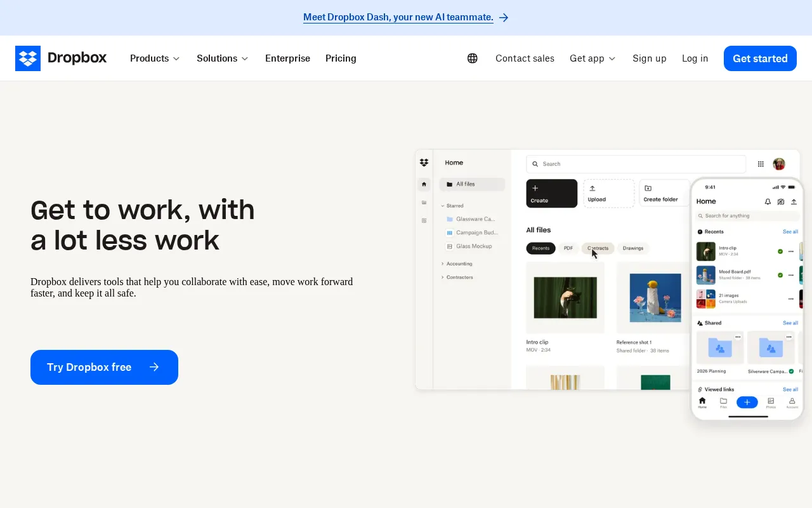Image resolution: width=812 pixels, height=508 pixels.
Task: Click the user avatar in the mockup
Action: 779,164
